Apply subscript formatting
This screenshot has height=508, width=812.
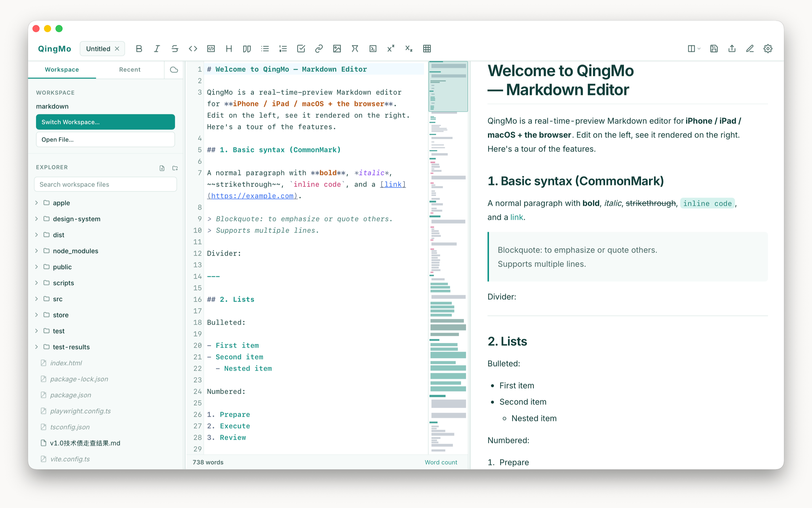point(409,49)
